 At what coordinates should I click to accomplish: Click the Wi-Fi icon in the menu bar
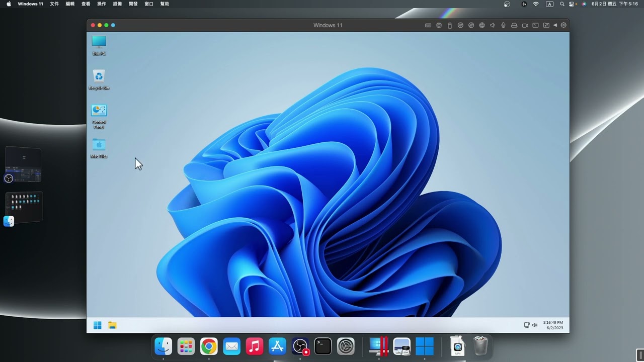click(x=536, y=4)
